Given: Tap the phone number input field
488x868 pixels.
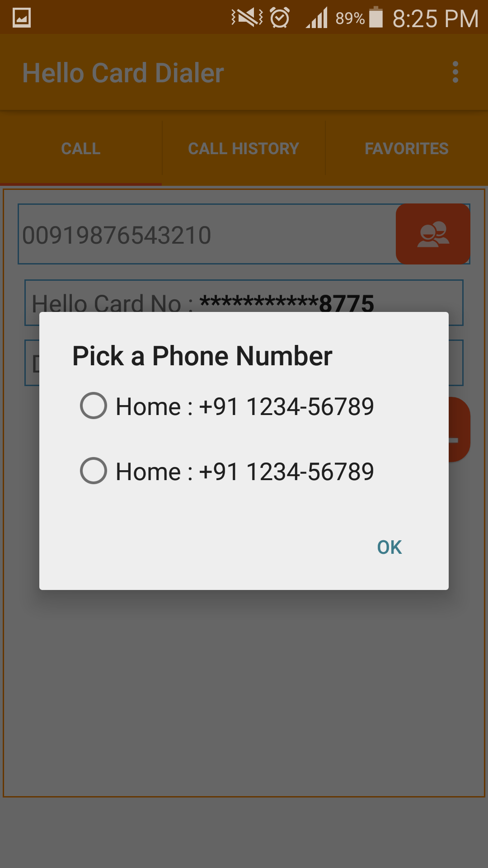Looking at the screenshot, I should coord(207,234).
